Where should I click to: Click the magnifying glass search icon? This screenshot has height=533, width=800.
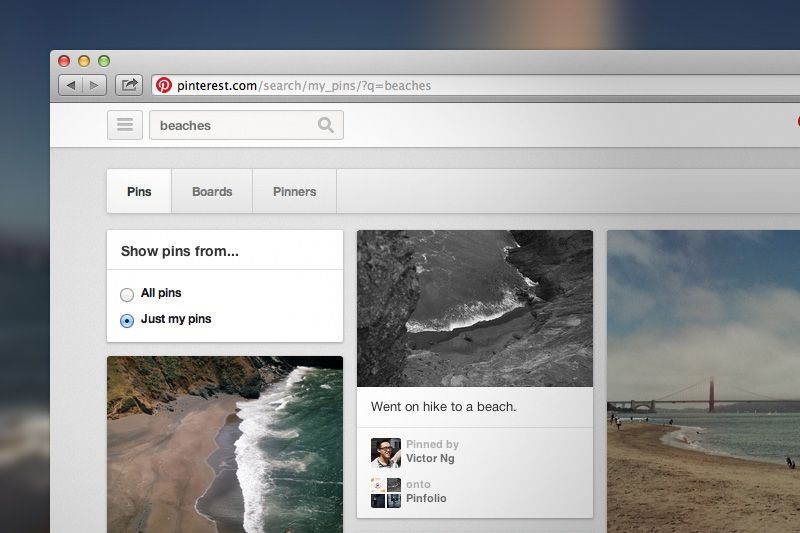(326, 125)
